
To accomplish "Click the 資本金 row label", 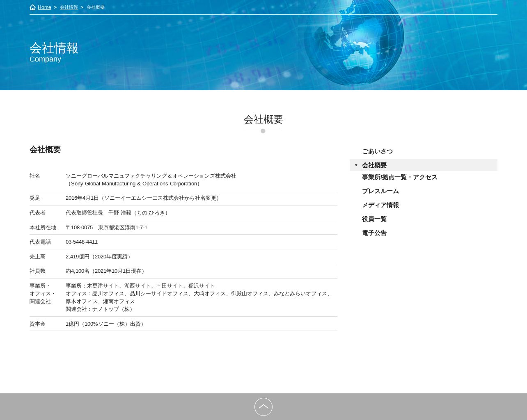I will pos(37,324).
